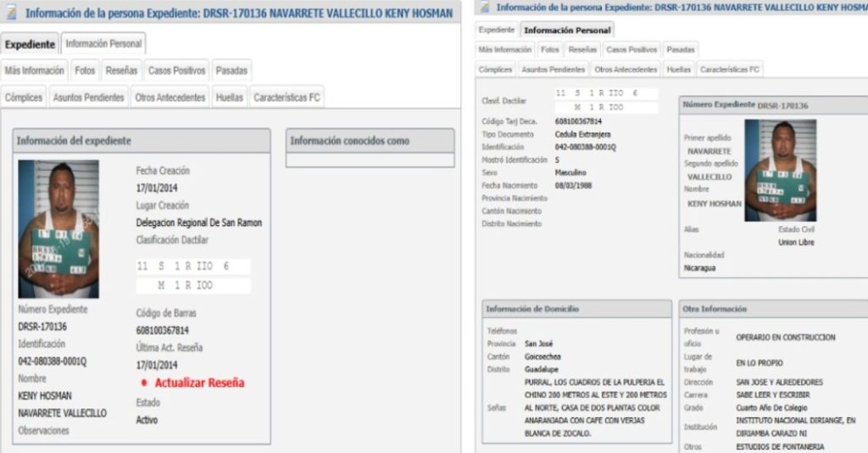Screen dimensions: 868x453
Task: Select the Reseñas tab in the right window
Action: pos(582,50)
